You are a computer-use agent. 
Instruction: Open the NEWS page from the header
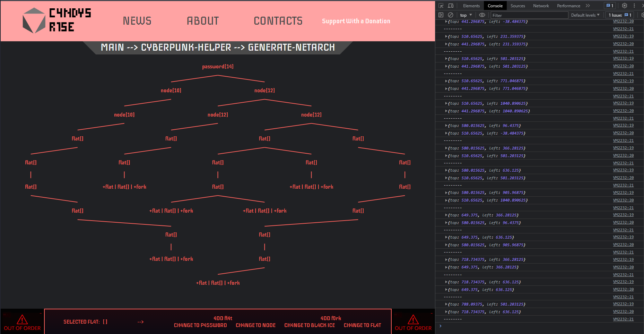(137, 21)
